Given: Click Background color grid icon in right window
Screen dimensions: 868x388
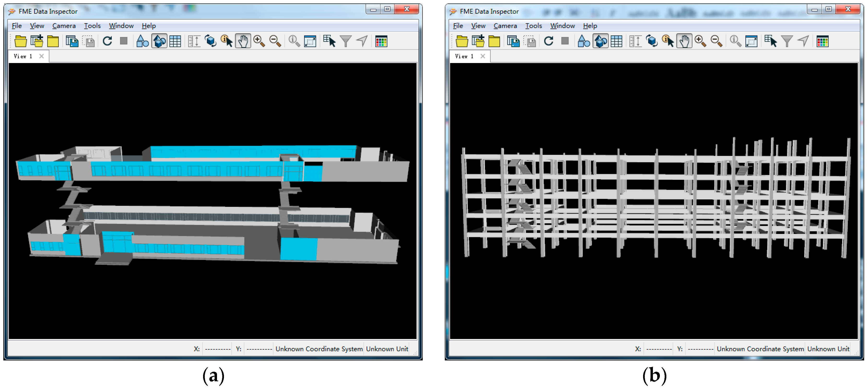Looking at the screenshot, I should 822,41.
